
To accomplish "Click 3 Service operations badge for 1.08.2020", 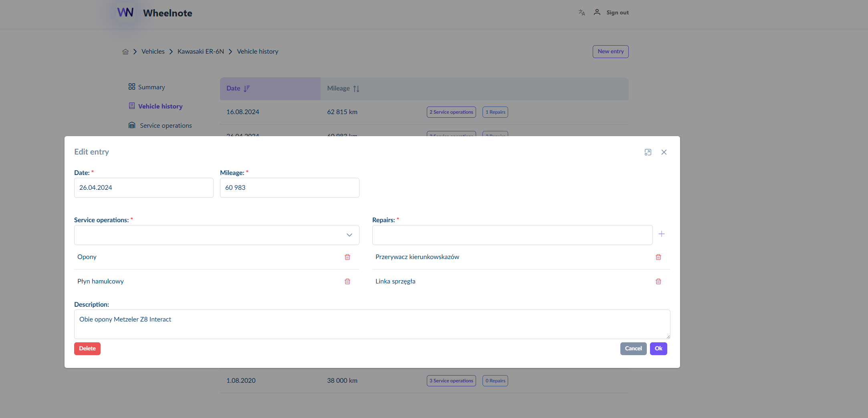I will coord(451,381).
